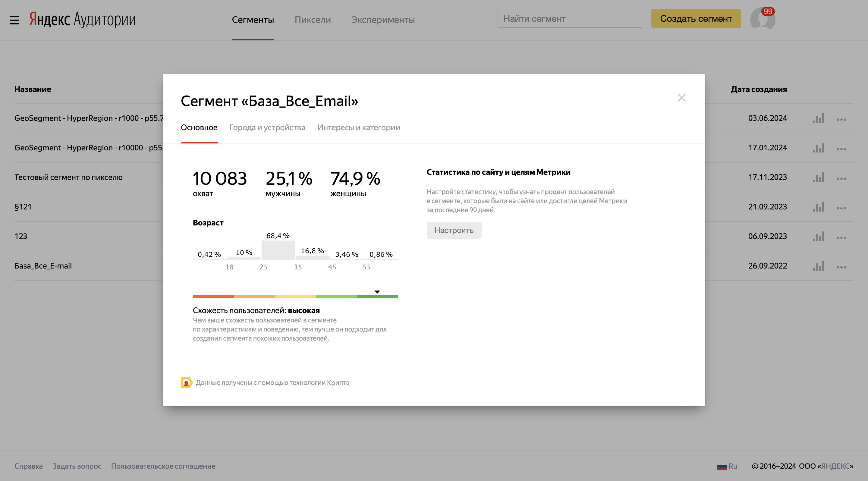Open the Ru language selector

tap(727, 466)
